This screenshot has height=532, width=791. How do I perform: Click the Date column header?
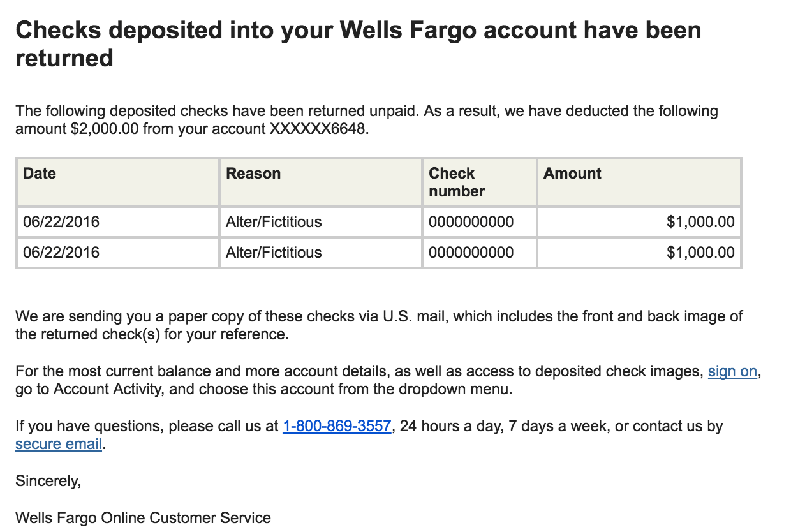pos(40,174)
